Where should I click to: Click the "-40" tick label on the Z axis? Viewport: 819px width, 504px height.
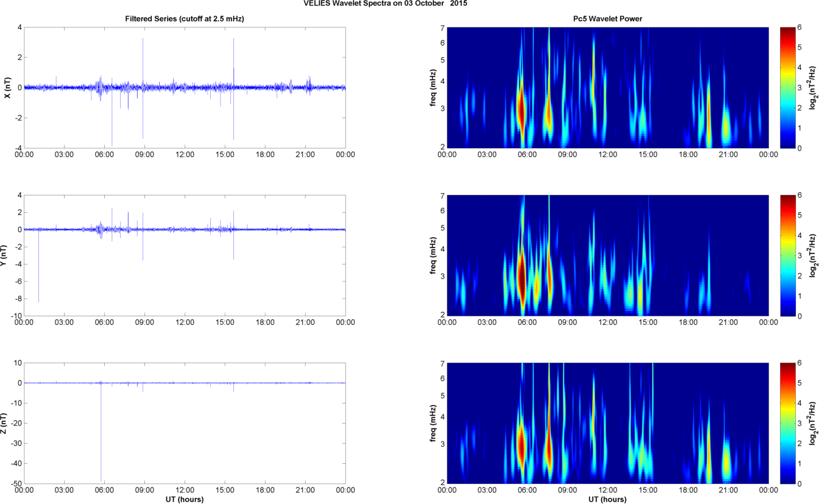point(15,464)
